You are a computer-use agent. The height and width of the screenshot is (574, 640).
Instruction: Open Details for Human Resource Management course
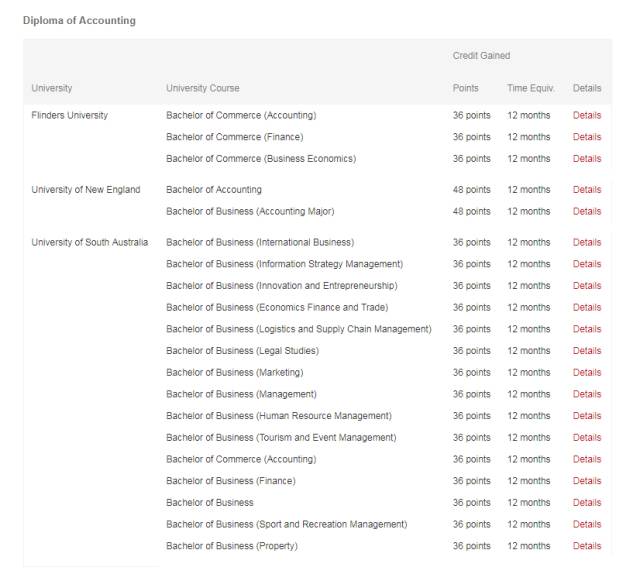click(x=587, y=416)
